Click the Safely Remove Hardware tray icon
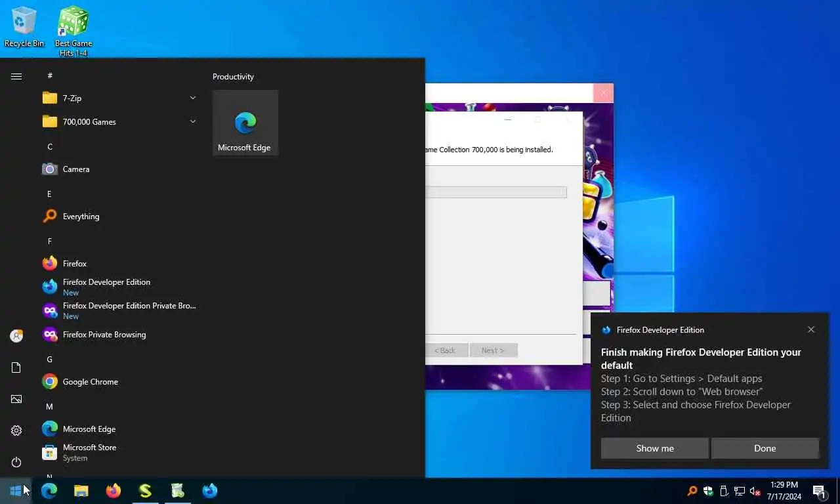840x504 pixels. point(724,491)
